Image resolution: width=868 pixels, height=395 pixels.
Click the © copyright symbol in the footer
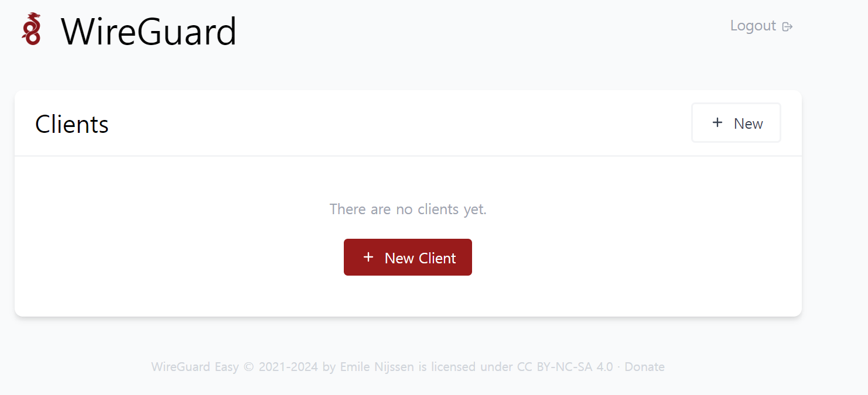(249, 367)
